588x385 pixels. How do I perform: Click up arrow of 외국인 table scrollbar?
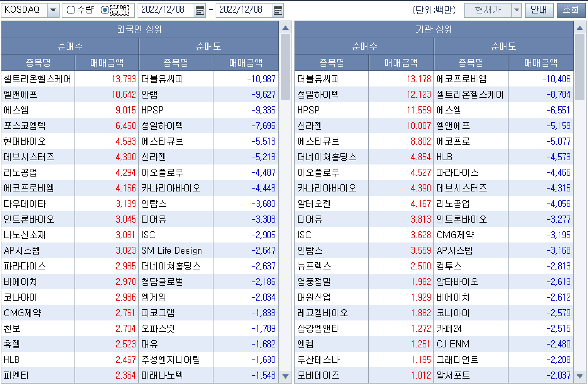pos(285,28)
